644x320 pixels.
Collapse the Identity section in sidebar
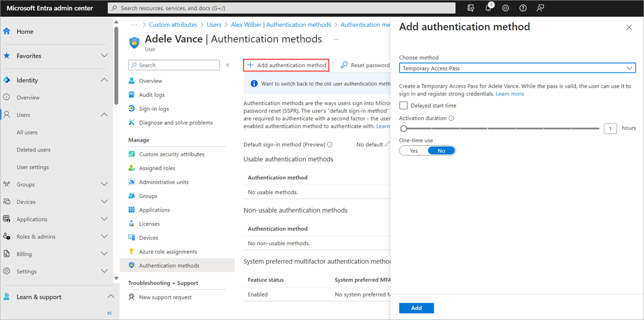pos(104,80)
